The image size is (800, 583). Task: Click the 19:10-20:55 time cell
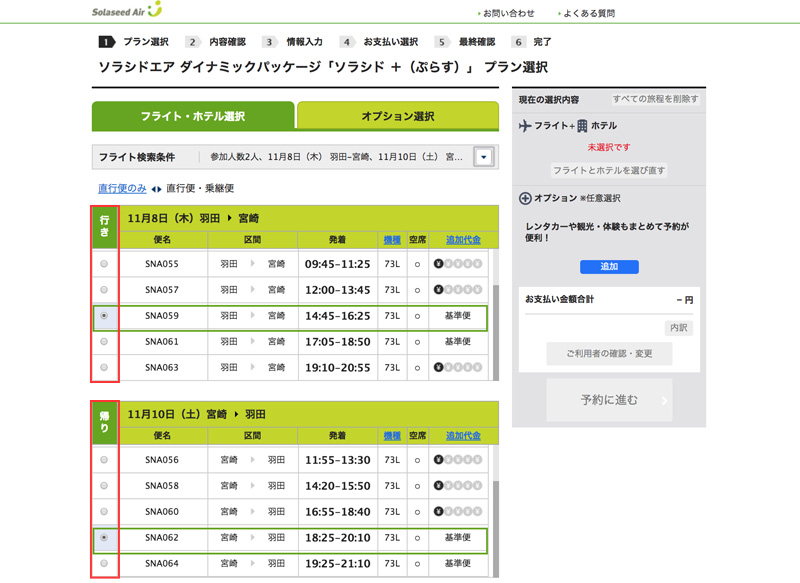(x=338, y=367)
